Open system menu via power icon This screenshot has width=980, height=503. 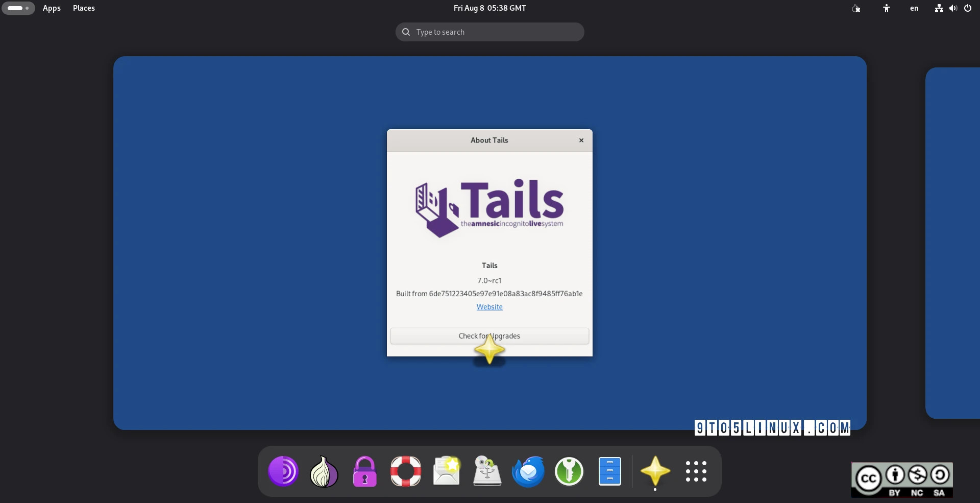click(968, 8)
